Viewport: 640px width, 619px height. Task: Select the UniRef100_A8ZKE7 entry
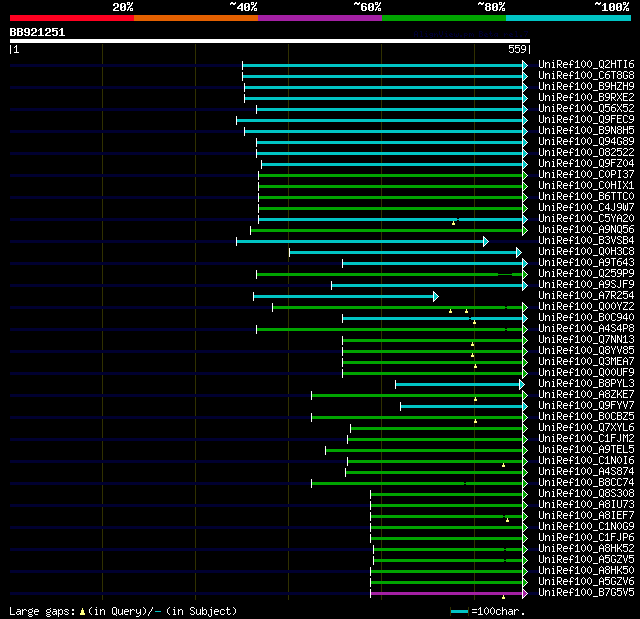point(586,395)
